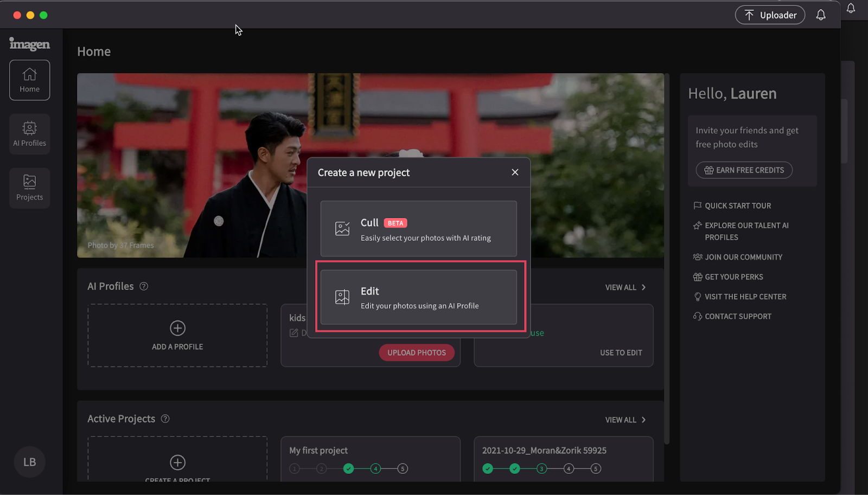Open the LB user avatar menu
The height and width of the screenshot is (495, 868).
[x=29, y=462]
